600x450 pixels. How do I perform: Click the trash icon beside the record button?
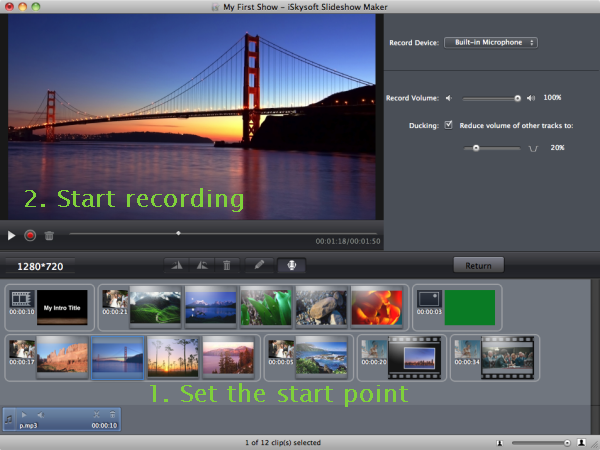49,236
